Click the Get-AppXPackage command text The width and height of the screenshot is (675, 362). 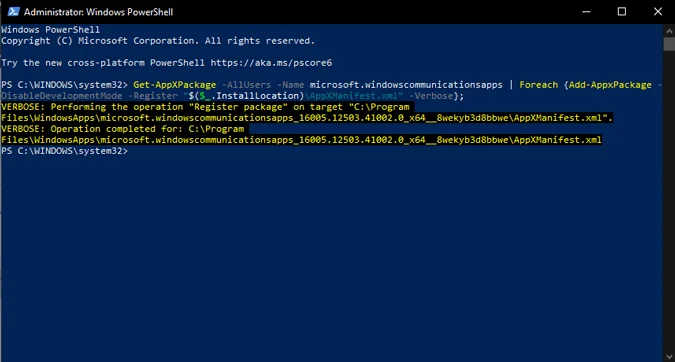point(175,85)
